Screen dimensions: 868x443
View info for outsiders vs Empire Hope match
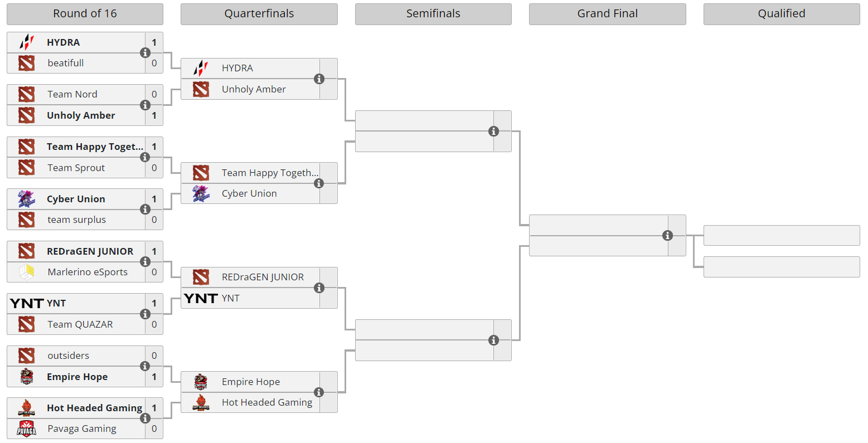click(145, 366)
